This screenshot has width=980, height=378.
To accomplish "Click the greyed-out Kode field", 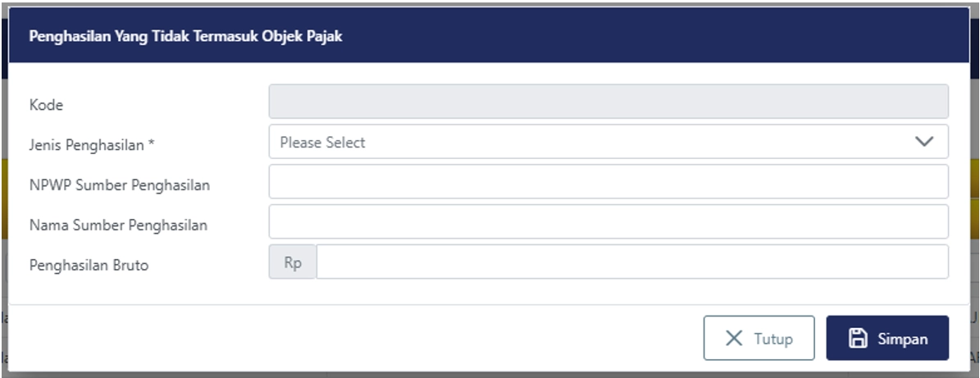I will tap(608, 102).
